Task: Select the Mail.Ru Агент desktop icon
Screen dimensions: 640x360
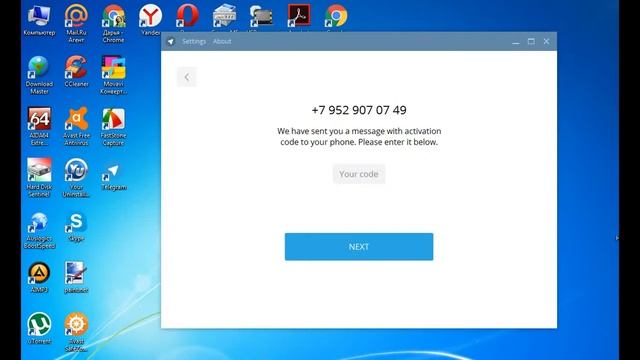Action: (x=76, y=23)
